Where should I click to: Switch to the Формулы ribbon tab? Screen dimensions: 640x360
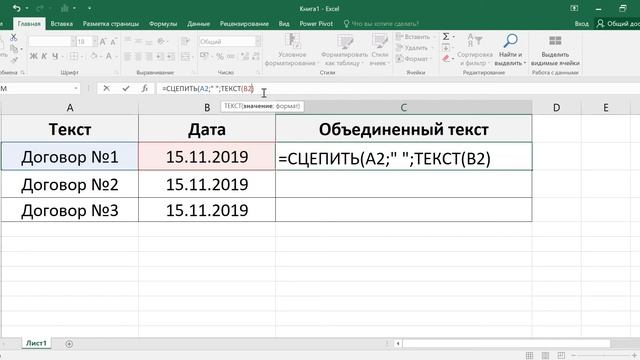[x=163, y=24]
